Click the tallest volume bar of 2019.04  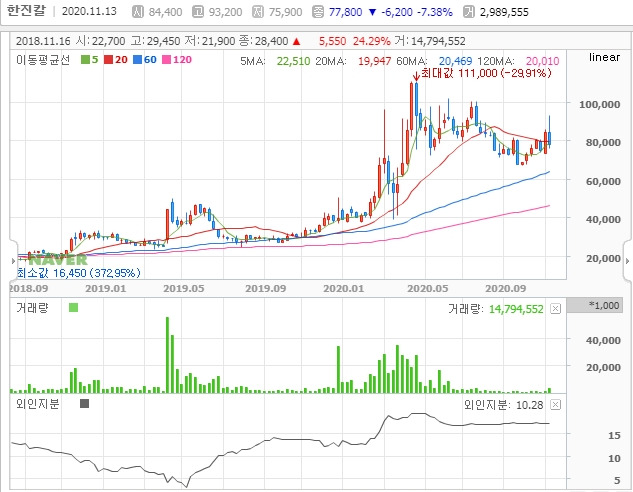[x=168, y=355]
